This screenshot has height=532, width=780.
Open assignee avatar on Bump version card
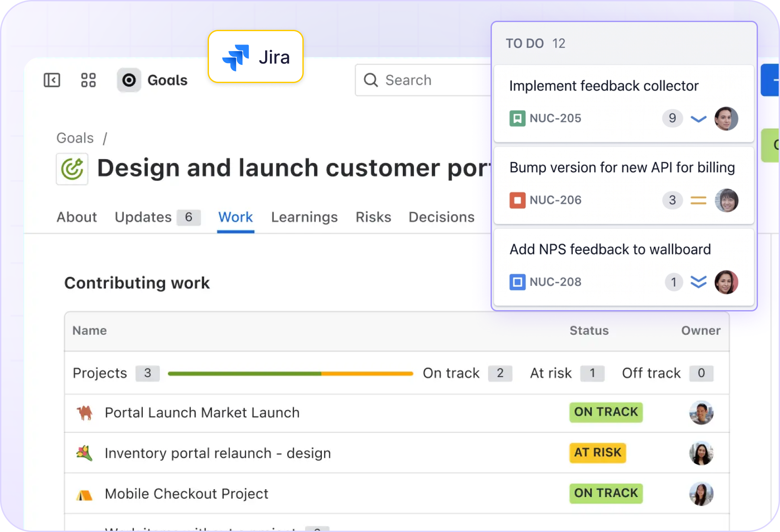click(726, 200)
